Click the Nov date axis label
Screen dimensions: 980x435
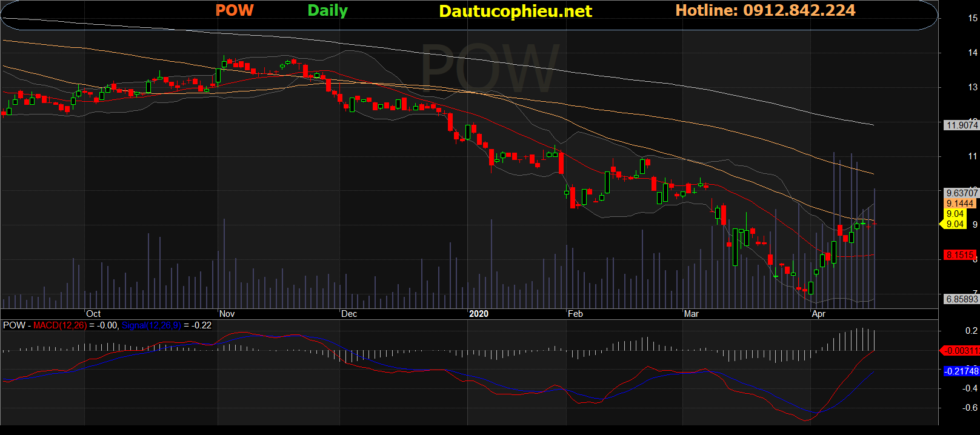point(227,314)
